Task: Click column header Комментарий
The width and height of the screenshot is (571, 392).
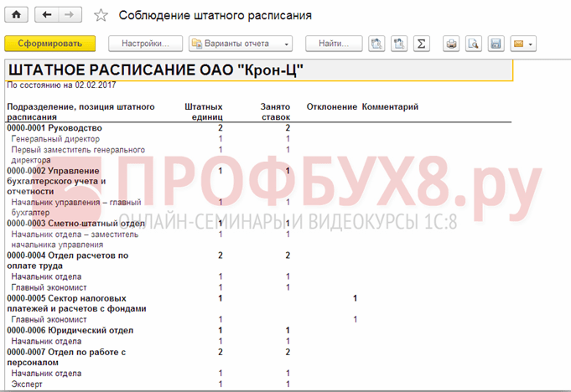Action: tap(390, 107)
